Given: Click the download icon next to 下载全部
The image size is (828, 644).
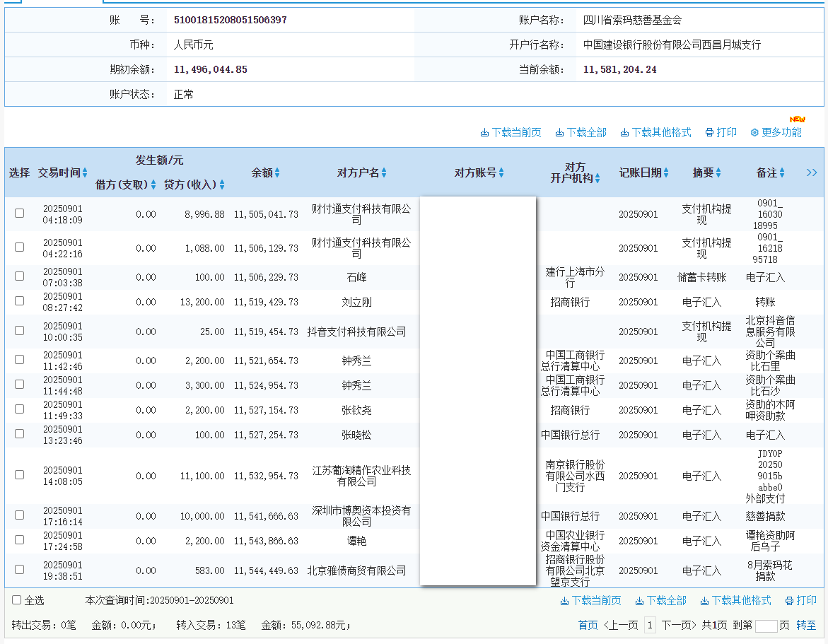Looking at the screenshot, I should (x=559, y=132).
